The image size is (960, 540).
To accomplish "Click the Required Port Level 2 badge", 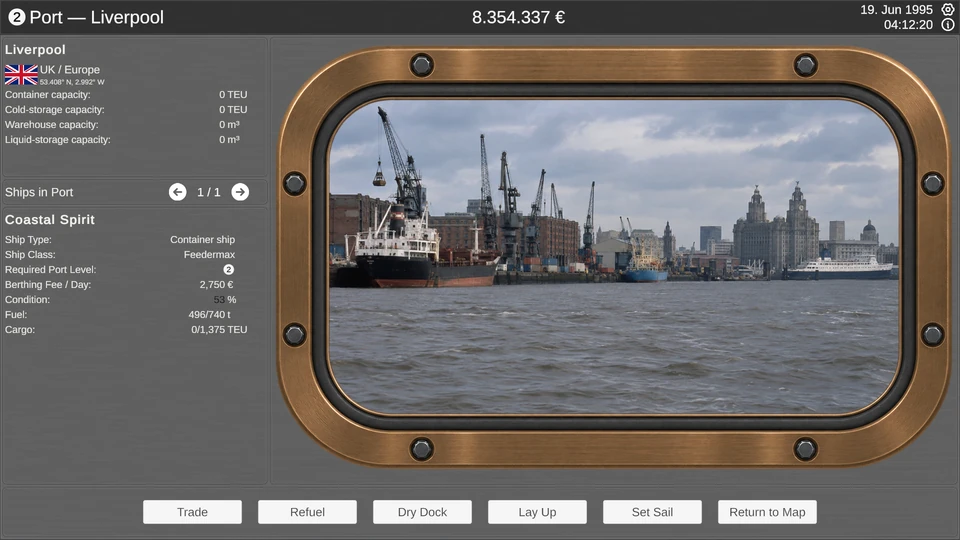I will [x=228, y=269].
